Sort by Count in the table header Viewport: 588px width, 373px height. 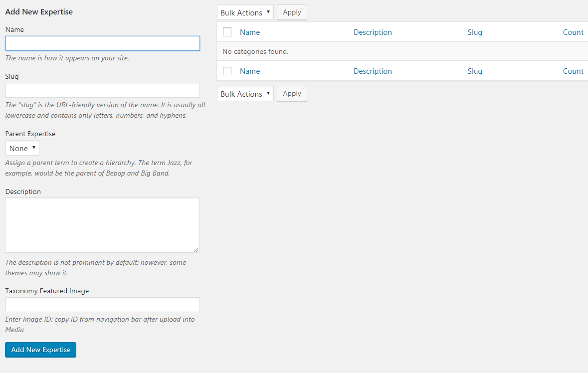coord(573,32)
